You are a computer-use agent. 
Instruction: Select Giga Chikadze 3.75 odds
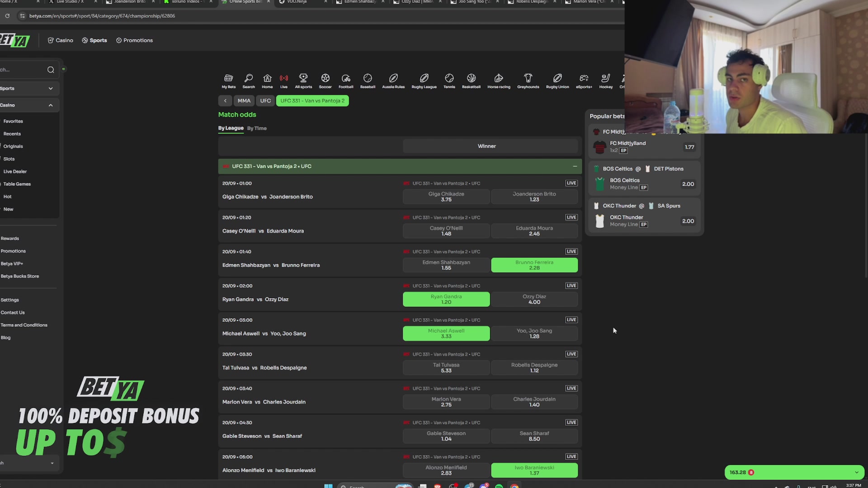point(446,197)
